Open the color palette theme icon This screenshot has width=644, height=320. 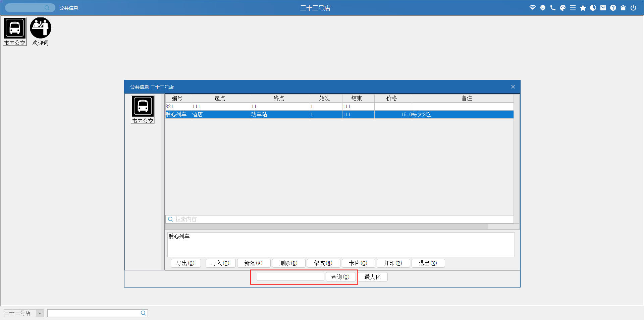coord(563,8)
